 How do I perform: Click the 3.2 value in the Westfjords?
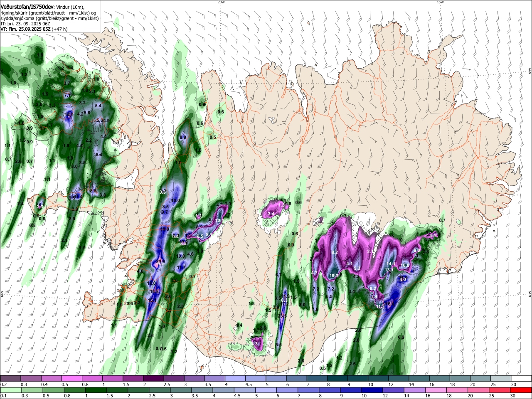(82, 102)
